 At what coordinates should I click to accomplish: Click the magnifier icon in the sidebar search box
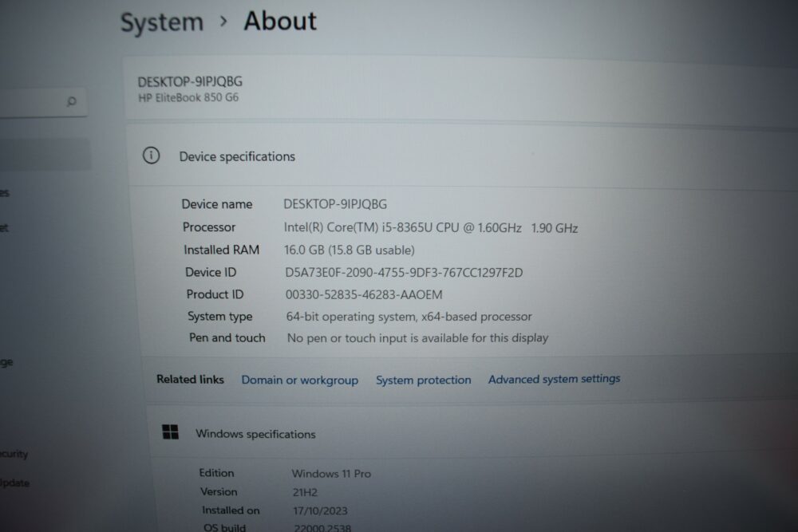72,101
